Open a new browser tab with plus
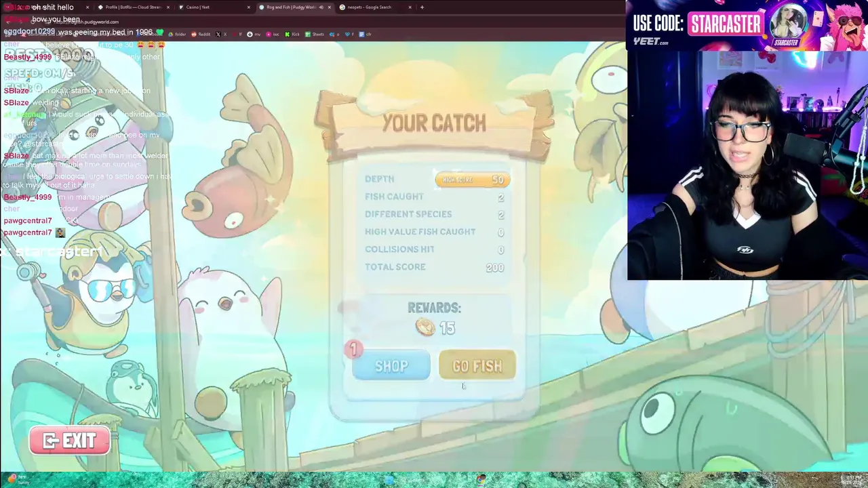 pos(422,7)
